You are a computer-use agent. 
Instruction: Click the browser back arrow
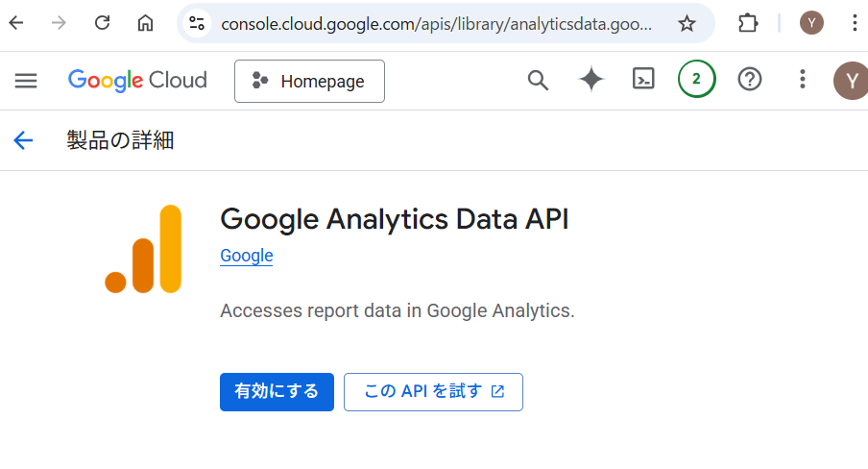point(16,23)
